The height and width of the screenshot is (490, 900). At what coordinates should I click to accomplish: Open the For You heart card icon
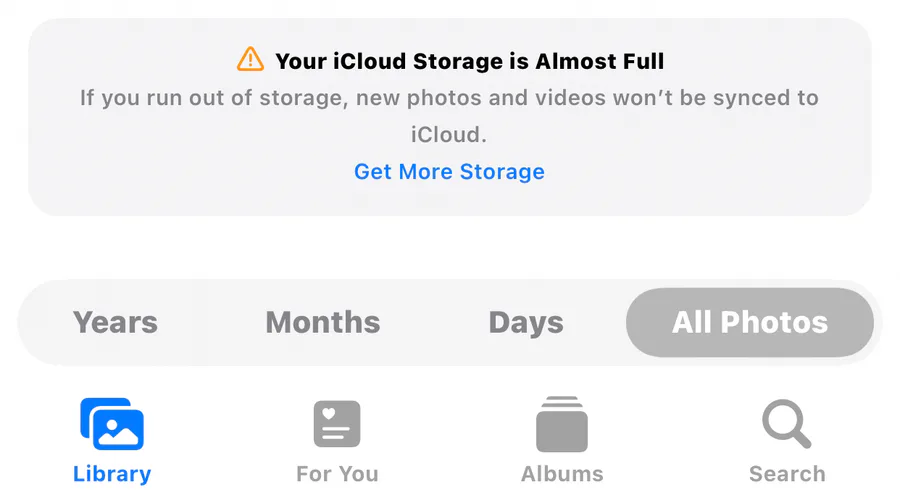(x=337, y=424)
